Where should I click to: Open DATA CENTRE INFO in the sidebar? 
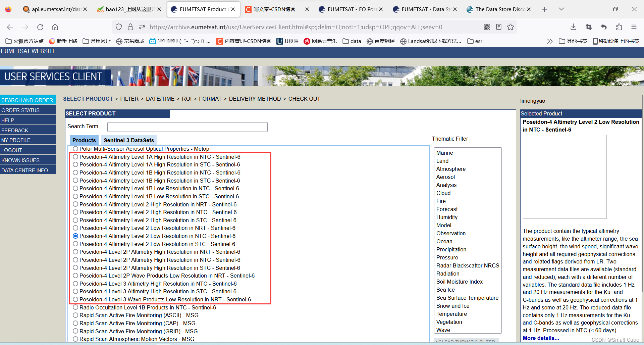pos(28,170)
